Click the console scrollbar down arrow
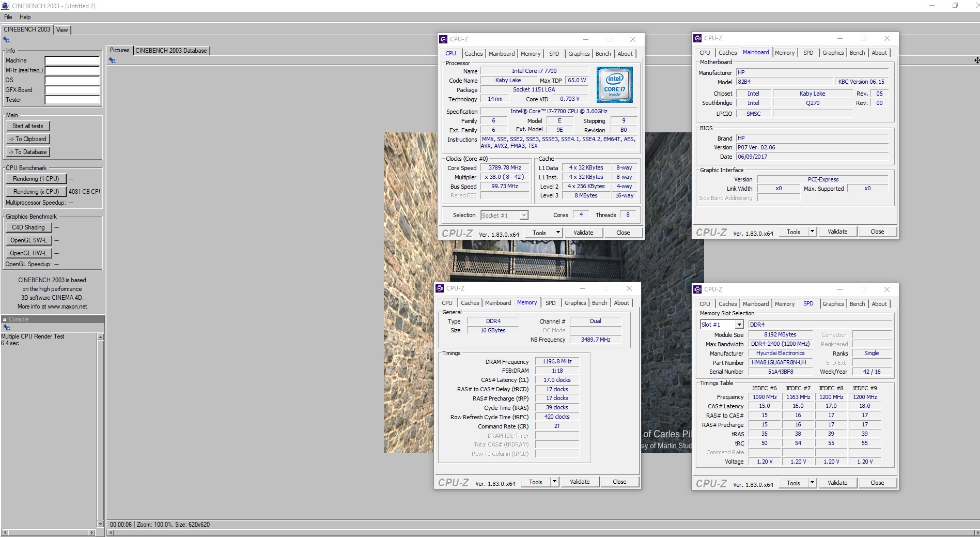The width and height of the screenshot is (980, 537). pos(100,524)
